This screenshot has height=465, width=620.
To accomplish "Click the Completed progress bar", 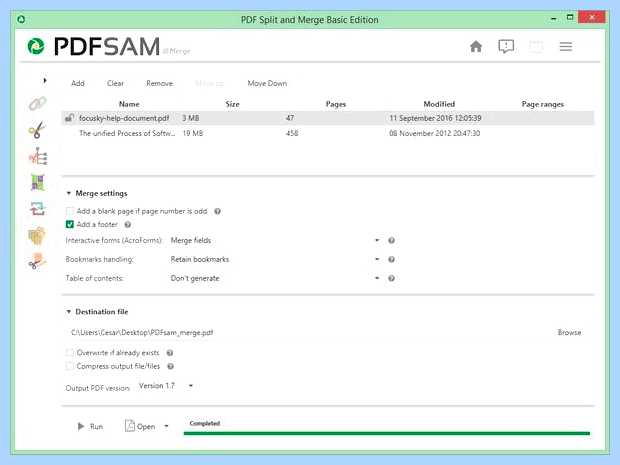I will pyautogui.click(x=387, y=433).
